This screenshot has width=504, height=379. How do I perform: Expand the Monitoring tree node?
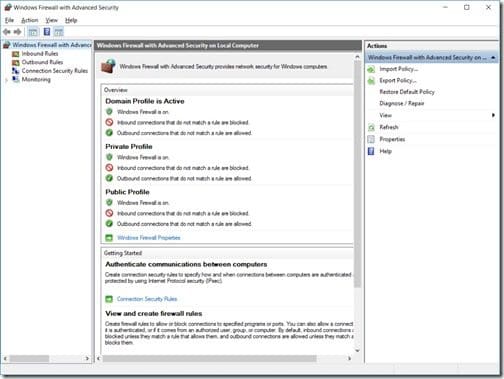coord(7,80)
